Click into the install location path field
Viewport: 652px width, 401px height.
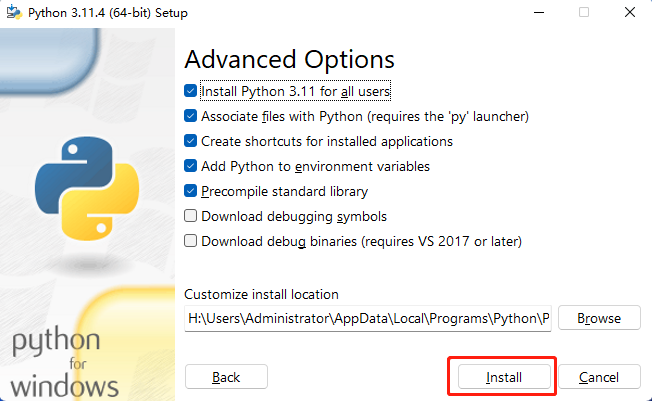coord(368,319)
